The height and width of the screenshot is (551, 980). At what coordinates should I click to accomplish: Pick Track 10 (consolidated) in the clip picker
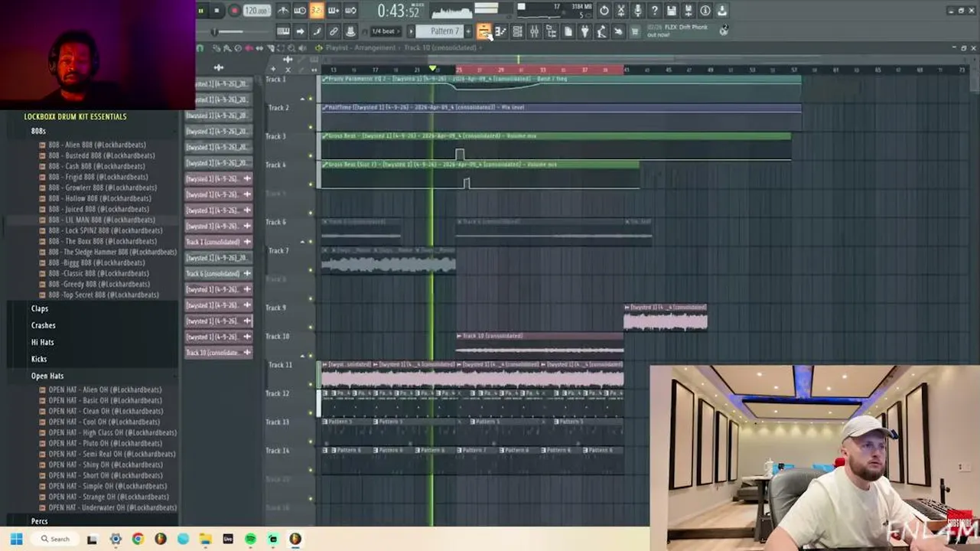[x=219, y=353]
